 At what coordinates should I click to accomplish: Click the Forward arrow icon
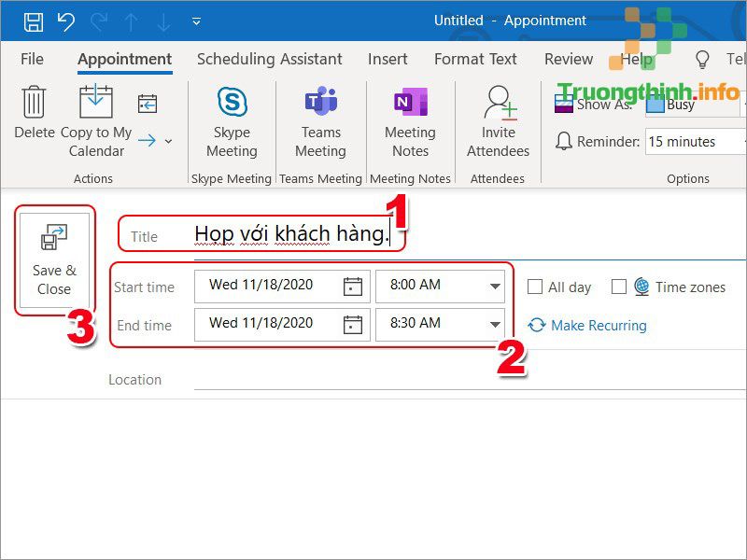(147, 141)
